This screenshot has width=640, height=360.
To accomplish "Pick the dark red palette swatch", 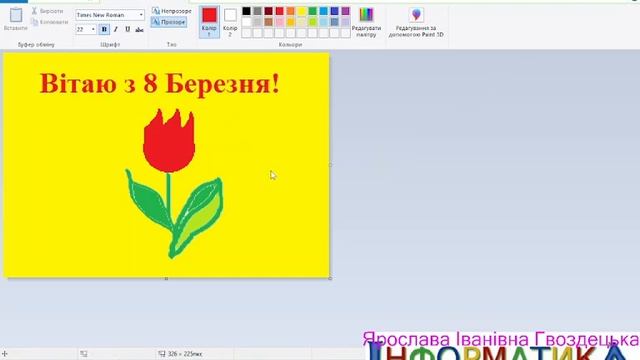I will click(269, 11).
